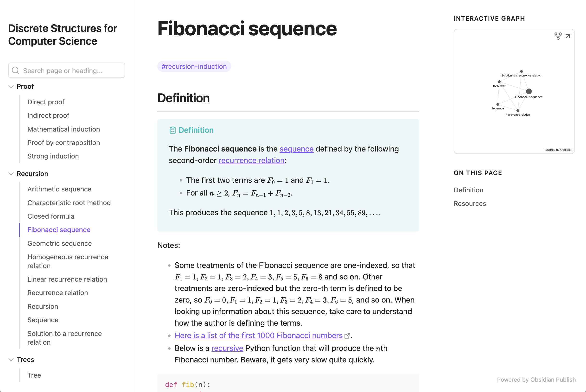This screenshot has width=586, height=392.
Task: Jump to Definition in page outline
Action: point(468,190)
